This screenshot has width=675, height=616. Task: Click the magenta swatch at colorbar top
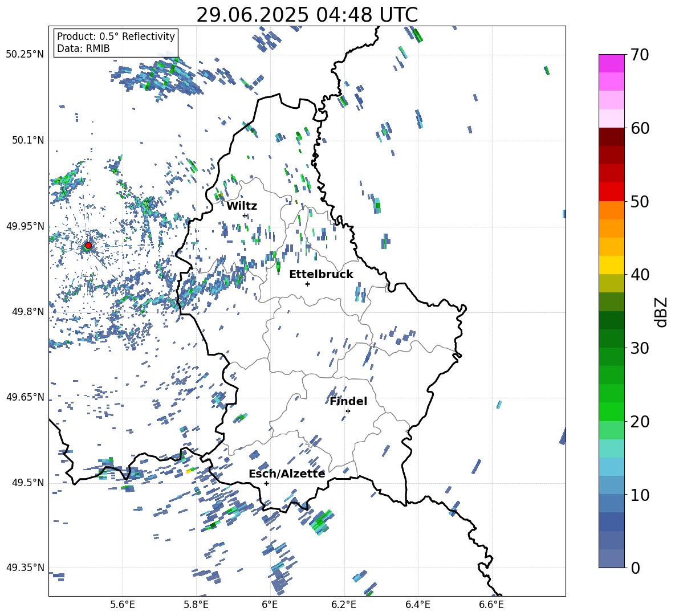pyautogui.click(x=611, y=63)
